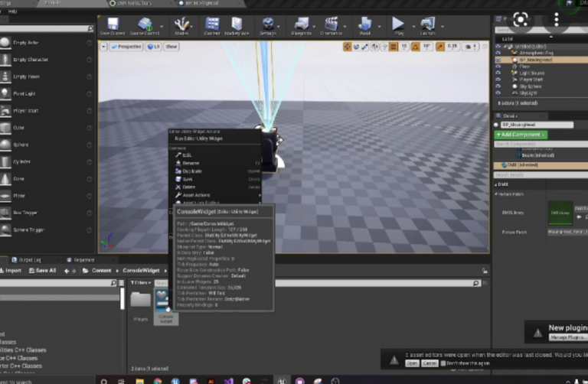The height and width of the screenshot is (384, 588).
Task: Select the Plane placement item
Action: coord(46,196)
